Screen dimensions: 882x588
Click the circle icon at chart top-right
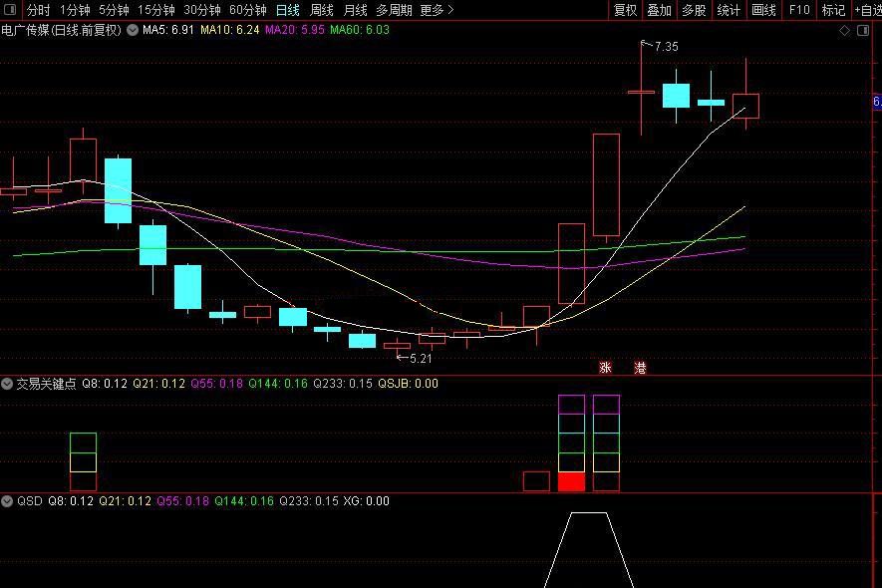coord(862,30)
